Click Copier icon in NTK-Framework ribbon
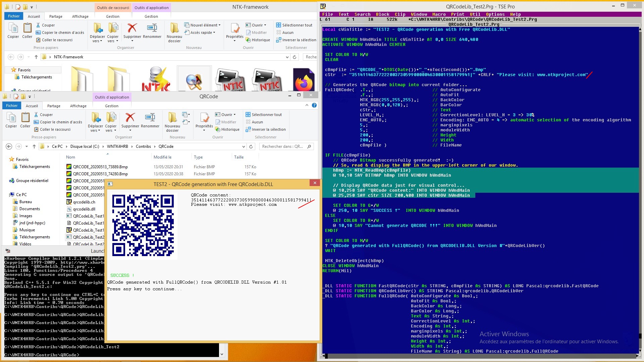This screenshot has height=362, width=644. (13, 31)
